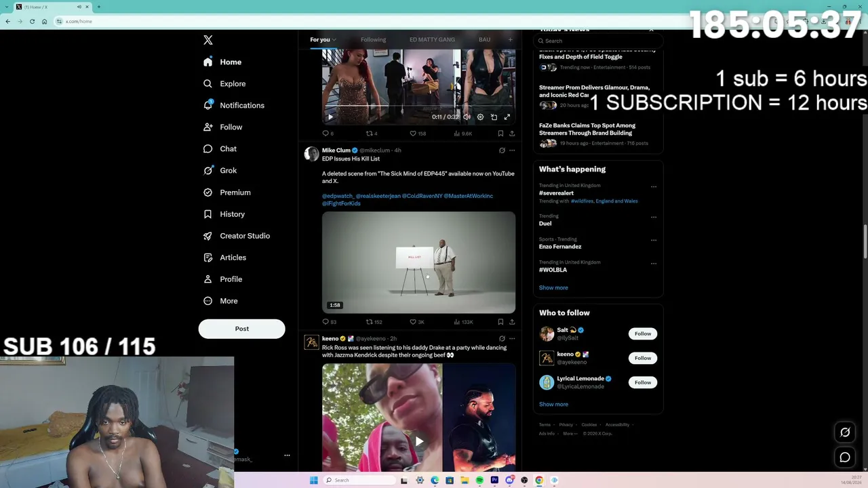Open the Articles sidebar item

224,258
